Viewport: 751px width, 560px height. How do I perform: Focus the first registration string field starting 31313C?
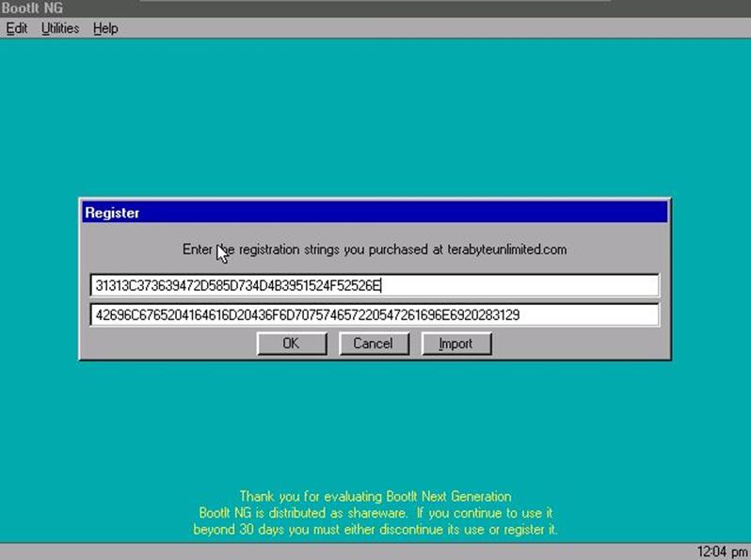375,286
